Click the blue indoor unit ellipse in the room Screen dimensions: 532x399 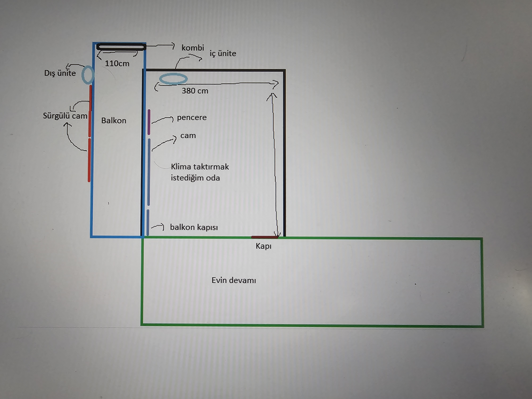[x=173, y=79]
